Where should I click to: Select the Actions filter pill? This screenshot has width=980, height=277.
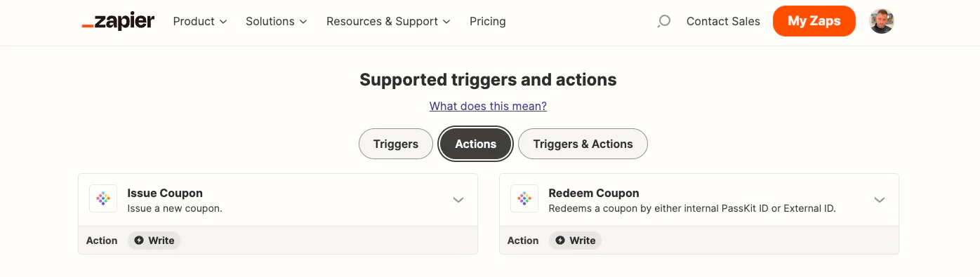(476, 144)
